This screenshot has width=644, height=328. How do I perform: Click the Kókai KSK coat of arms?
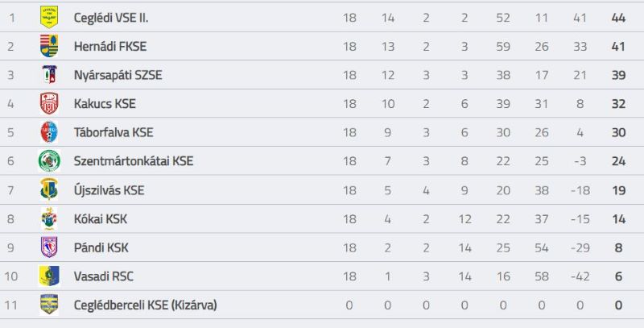49,218
